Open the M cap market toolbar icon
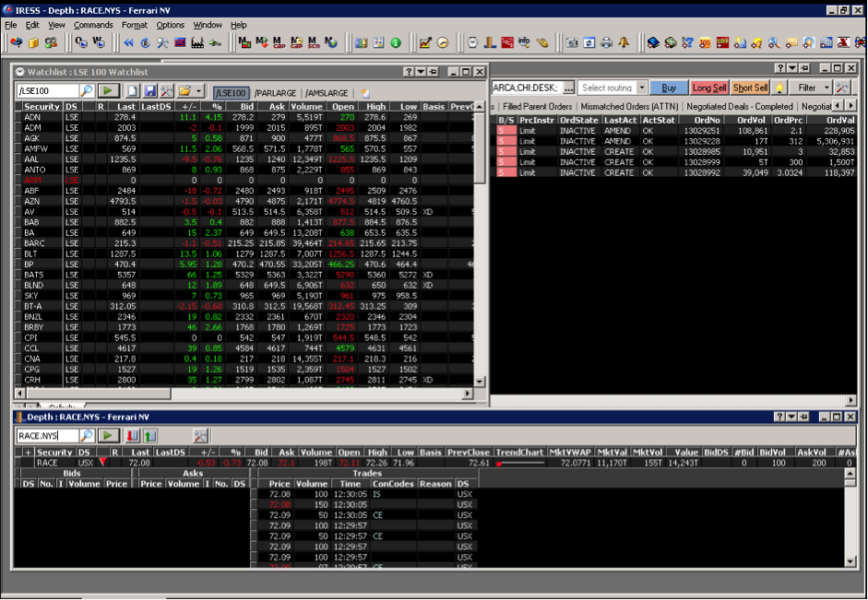Viewport: 868px width, 600px height. (x=279, y=42)
